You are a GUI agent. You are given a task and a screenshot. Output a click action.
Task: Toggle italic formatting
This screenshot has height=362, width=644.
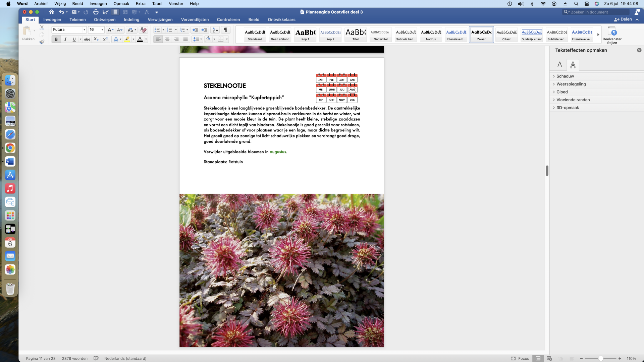[x=65, y=39]
